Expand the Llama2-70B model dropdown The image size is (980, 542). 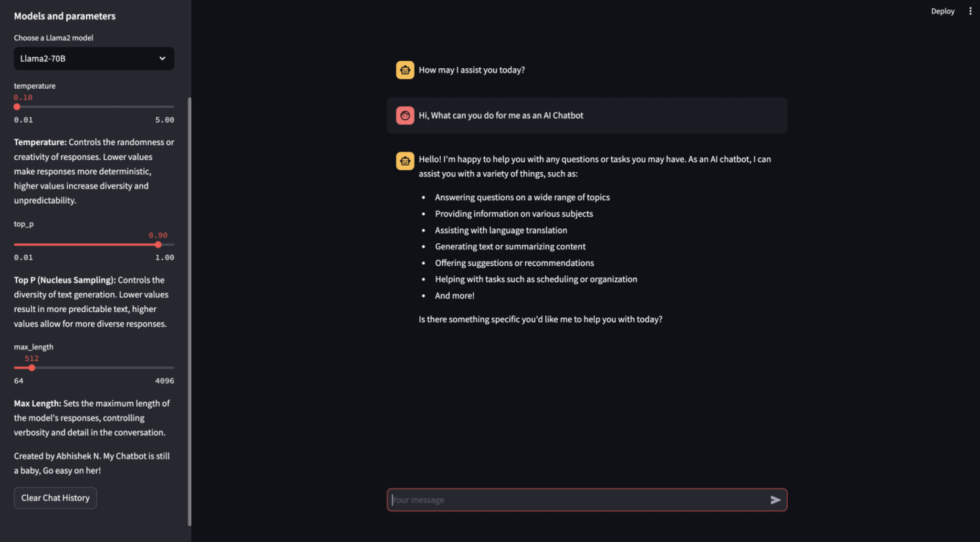(94, 58)
